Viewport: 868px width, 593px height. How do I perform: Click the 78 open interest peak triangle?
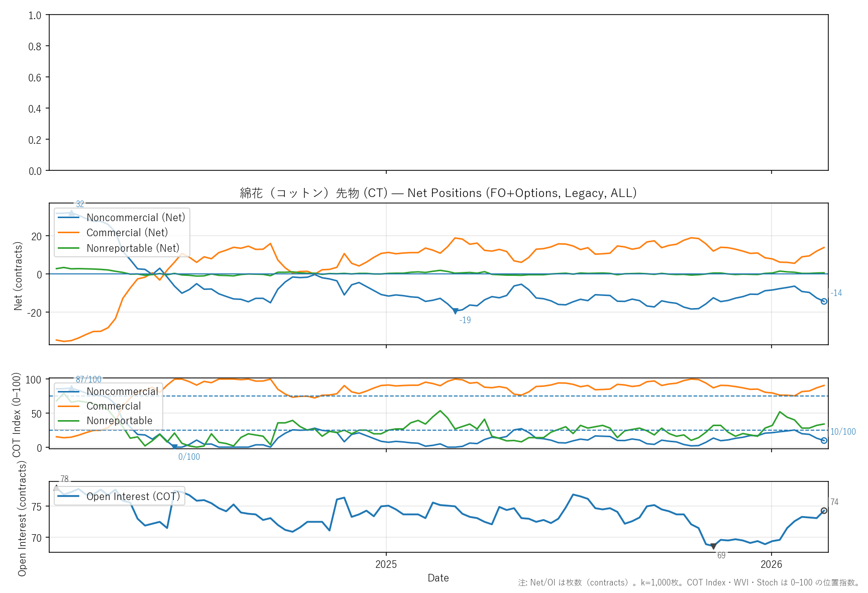[56, 488]
